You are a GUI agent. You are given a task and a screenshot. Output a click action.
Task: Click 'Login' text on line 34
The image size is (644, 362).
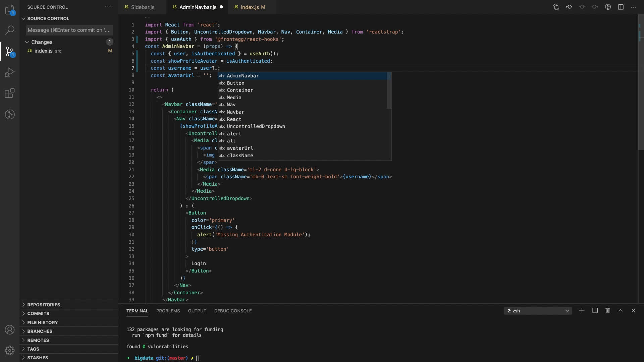[199, 264]
